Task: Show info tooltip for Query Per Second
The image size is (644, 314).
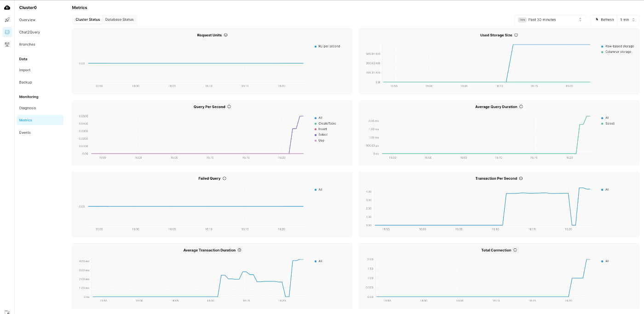Action: (229, 107)
